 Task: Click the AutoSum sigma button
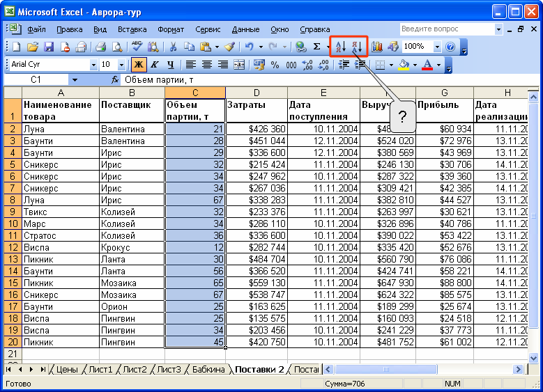316,47
